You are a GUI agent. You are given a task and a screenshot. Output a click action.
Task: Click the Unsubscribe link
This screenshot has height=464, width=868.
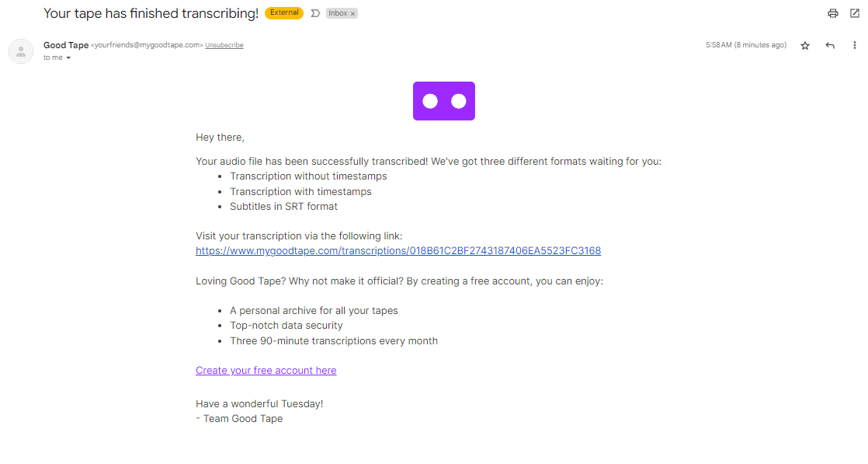click(x=224, y=45)
